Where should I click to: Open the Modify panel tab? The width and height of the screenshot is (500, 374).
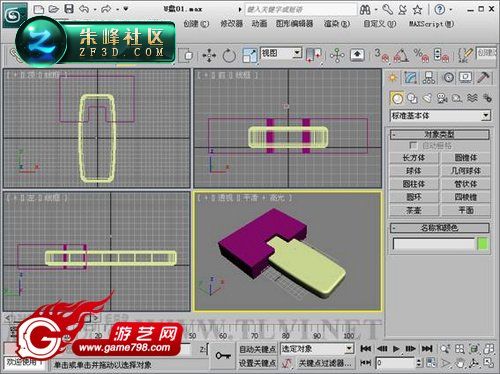click(x=411, y=78)
